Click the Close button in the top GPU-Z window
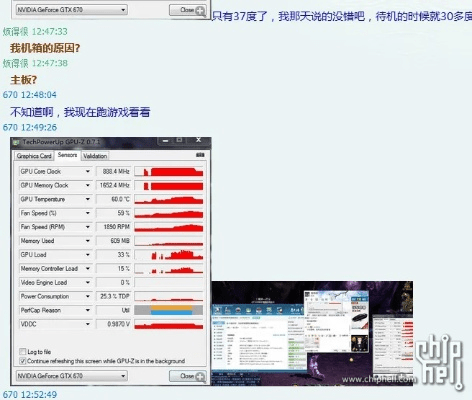472x400 pixels. (188, 10)
